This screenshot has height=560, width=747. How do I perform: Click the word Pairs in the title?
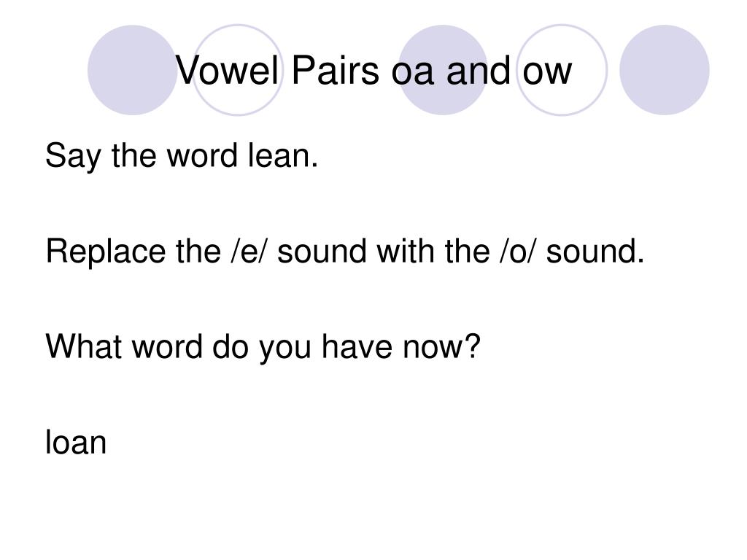pos(336,71)
